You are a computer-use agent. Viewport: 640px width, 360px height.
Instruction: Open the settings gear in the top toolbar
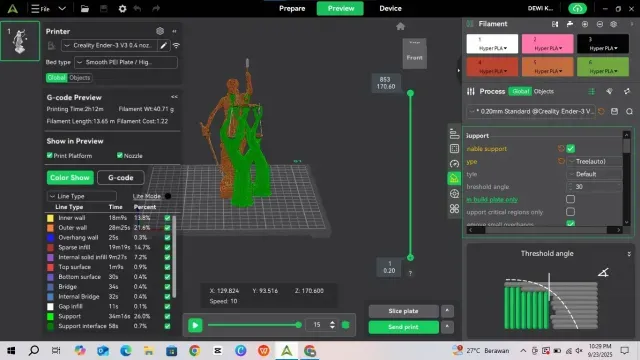[122, 9]
